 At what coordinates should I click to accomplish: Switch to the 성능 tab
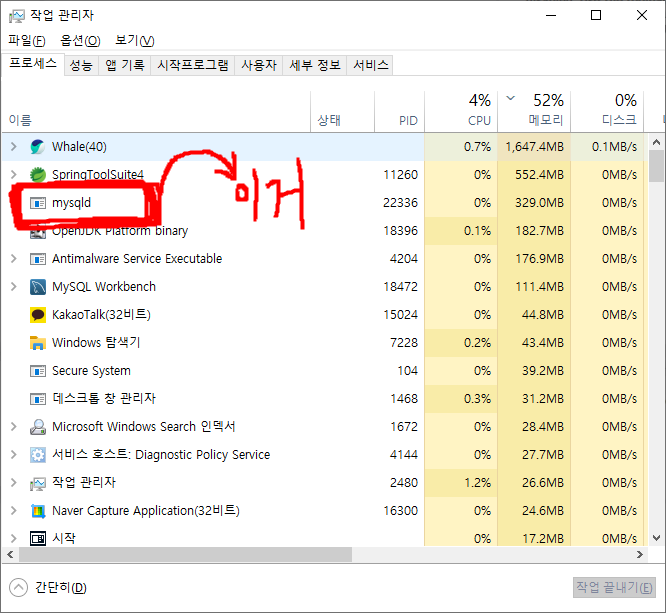coord(81,65)
